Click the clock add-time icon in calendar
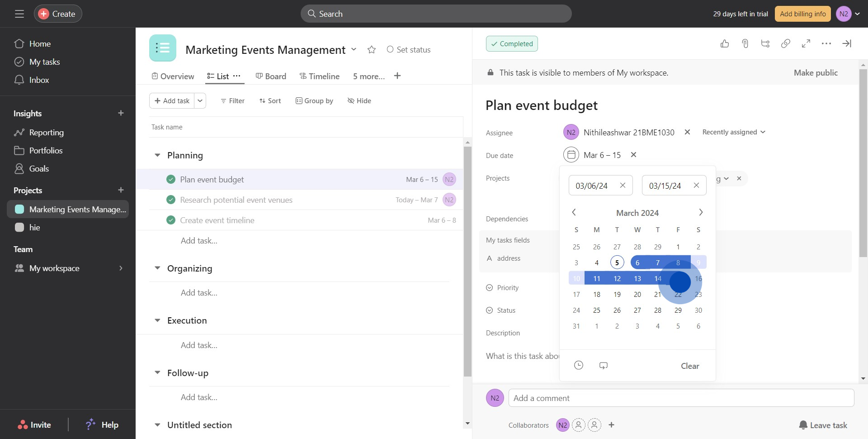 579,365
